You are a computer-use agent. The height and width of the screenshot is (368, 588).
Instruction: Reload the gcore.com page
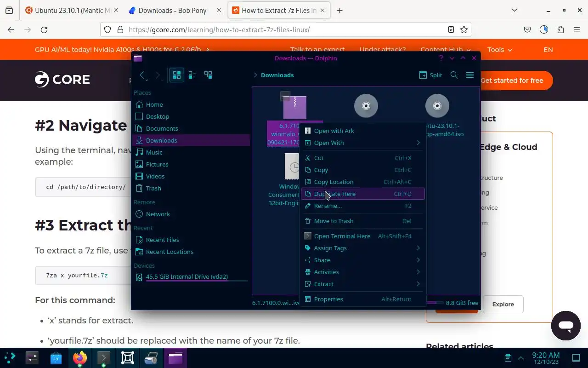pyautogui.click(x=44, y=29)
